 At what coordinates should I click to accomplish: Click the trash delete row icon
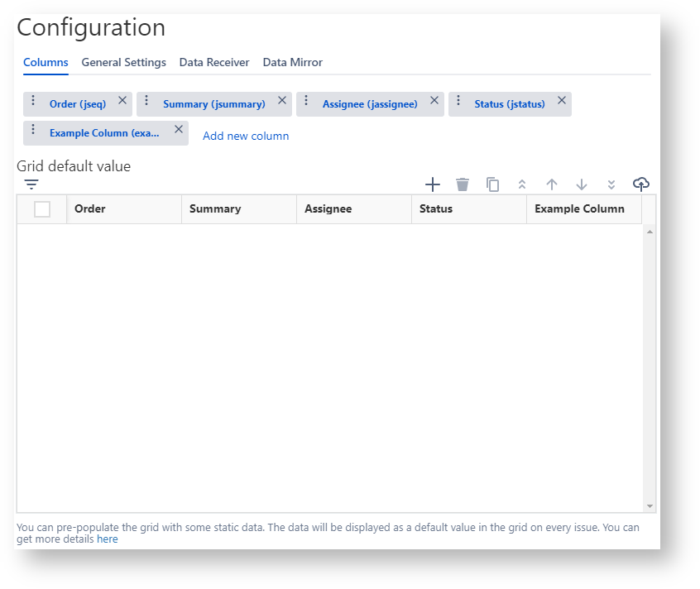[463, 184]
